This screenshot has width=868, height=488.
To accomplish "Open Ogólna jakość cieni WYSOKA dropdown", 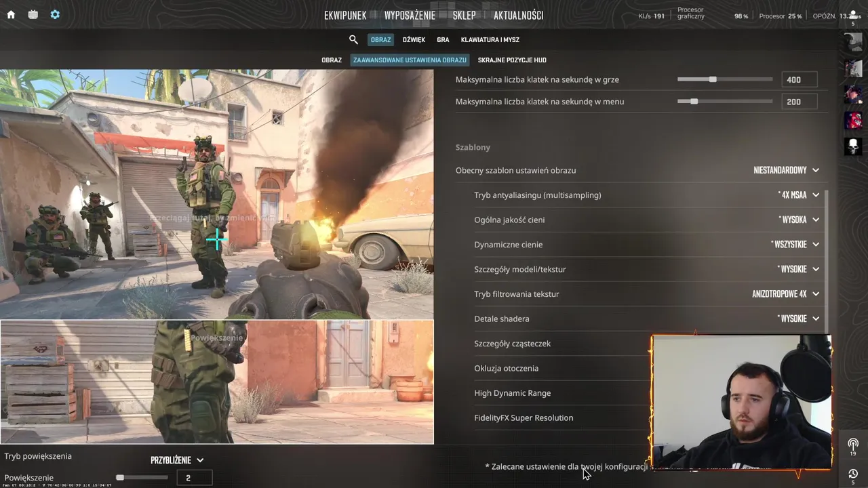I will point(799,220).
